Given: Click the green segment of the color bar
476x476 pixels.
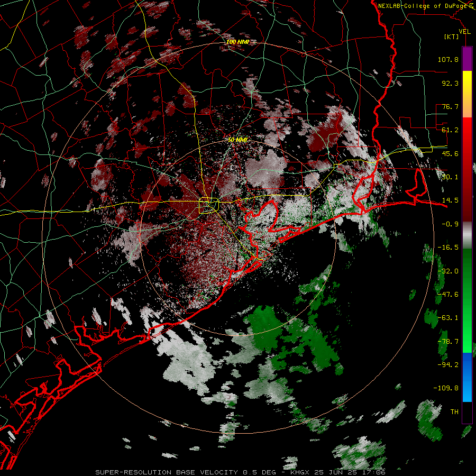Looking at the screenshot, I should [x=467, y=300].
